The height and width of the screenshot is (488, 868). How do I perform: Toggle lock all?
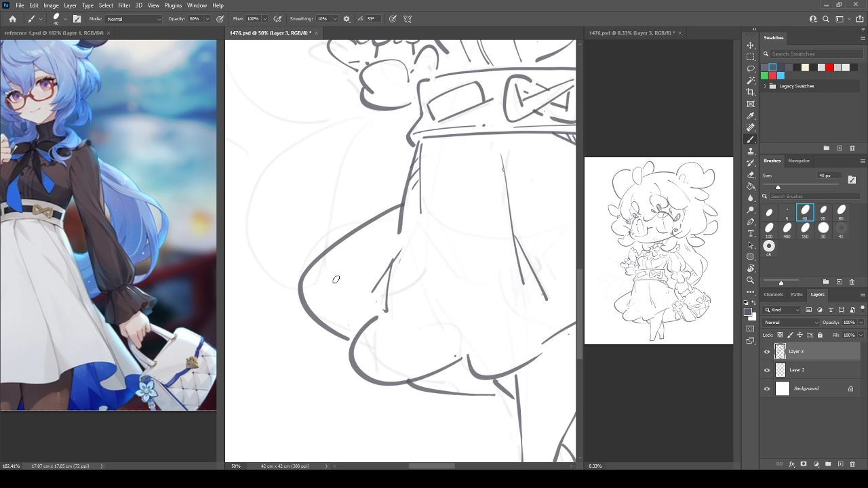click(x=820, y=335)
